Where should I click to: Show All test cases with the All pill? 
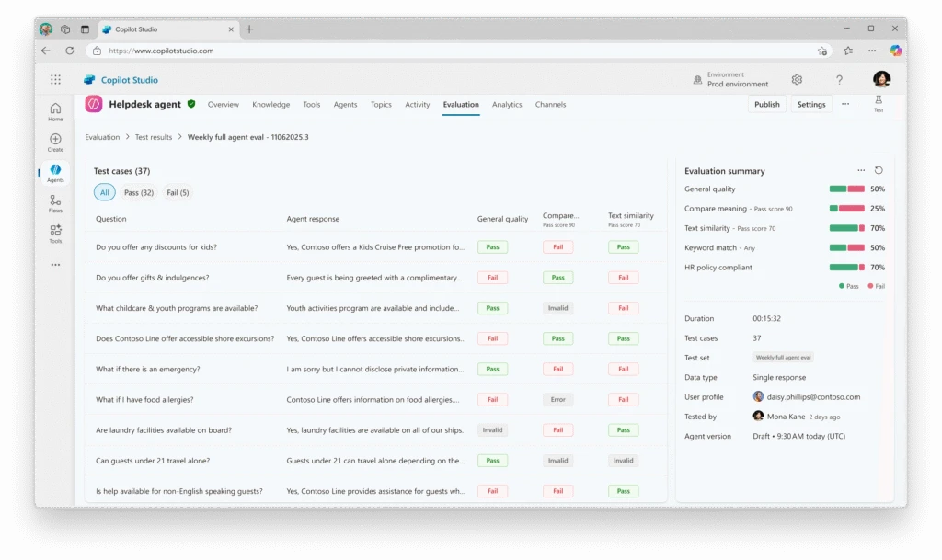pyautogui.click(x=105, y=192)
